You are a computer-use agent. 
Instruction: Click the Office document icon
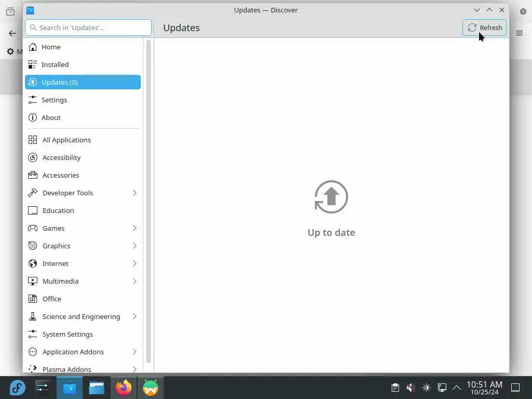pyautogui.click(x=33, y=299)
